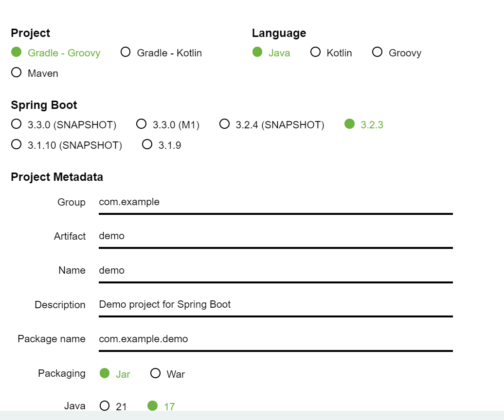Click the Artifact field label
Screen dimensions: 504x420
pyautogui.click(x=70, y=236)
